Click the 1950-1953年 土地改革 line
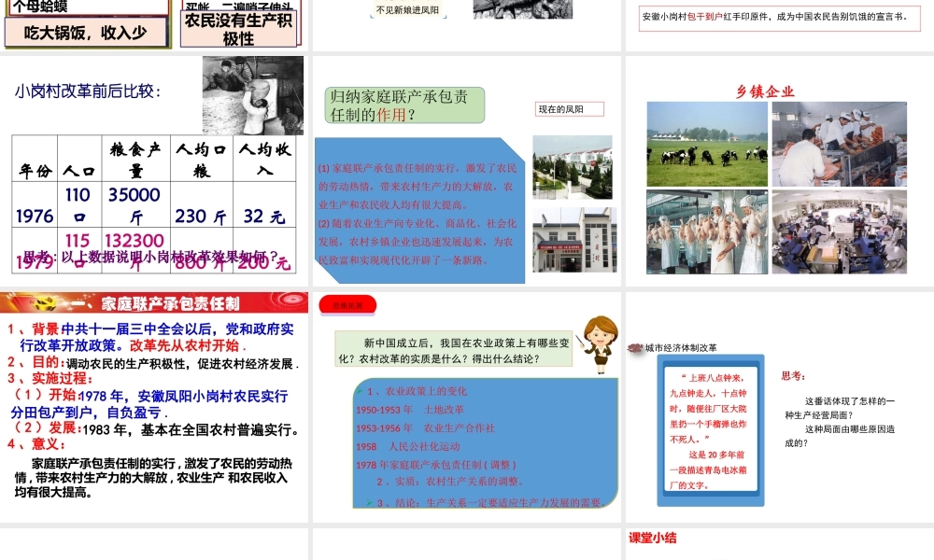 click(410, 410)
